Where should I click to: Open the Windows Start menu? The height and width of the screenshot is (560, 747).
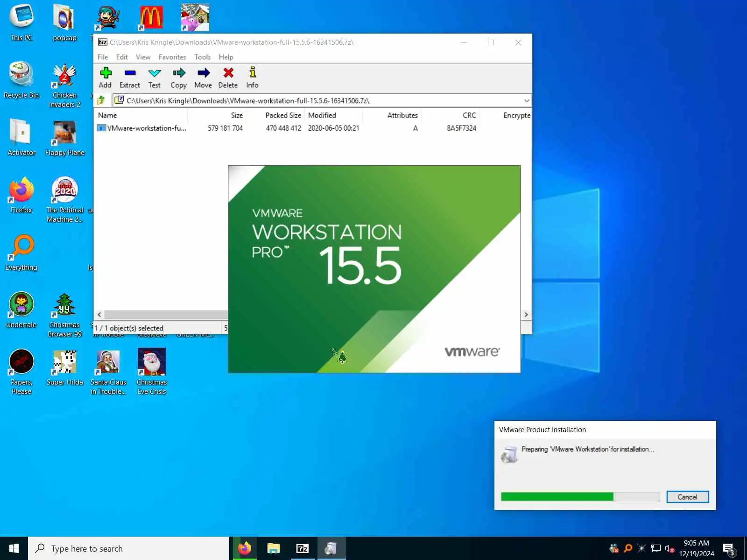[14, 548]
